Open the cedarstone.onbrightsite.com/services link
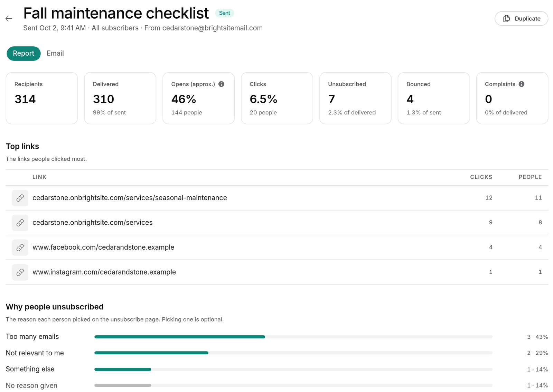This screenshot has width=553, height=392. [93, 223]
